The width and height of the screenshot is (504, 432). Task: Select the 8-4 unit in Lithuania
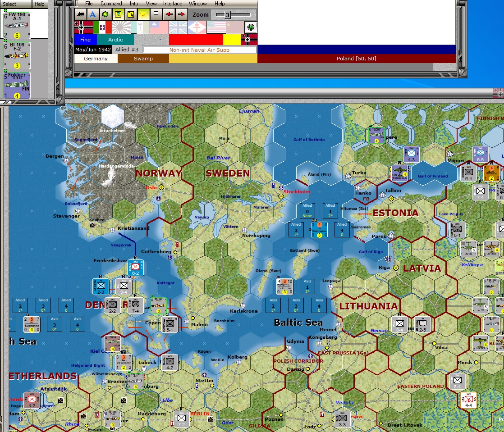[x=399, y=324]
